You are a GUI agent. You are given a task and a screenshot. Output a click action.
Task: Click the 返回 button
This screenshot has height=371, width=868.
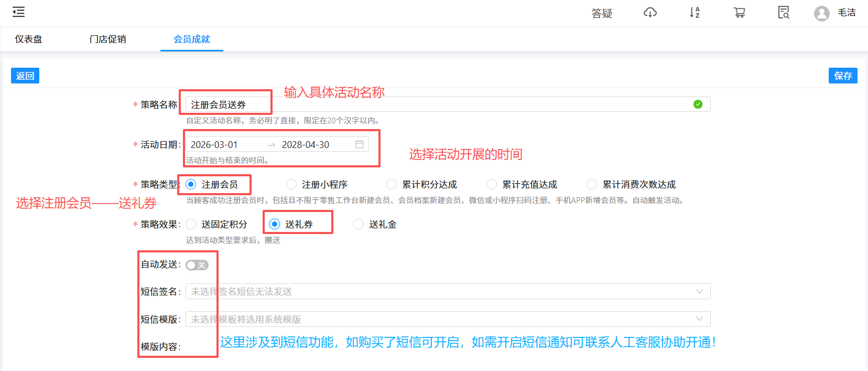tap(25, 76)
